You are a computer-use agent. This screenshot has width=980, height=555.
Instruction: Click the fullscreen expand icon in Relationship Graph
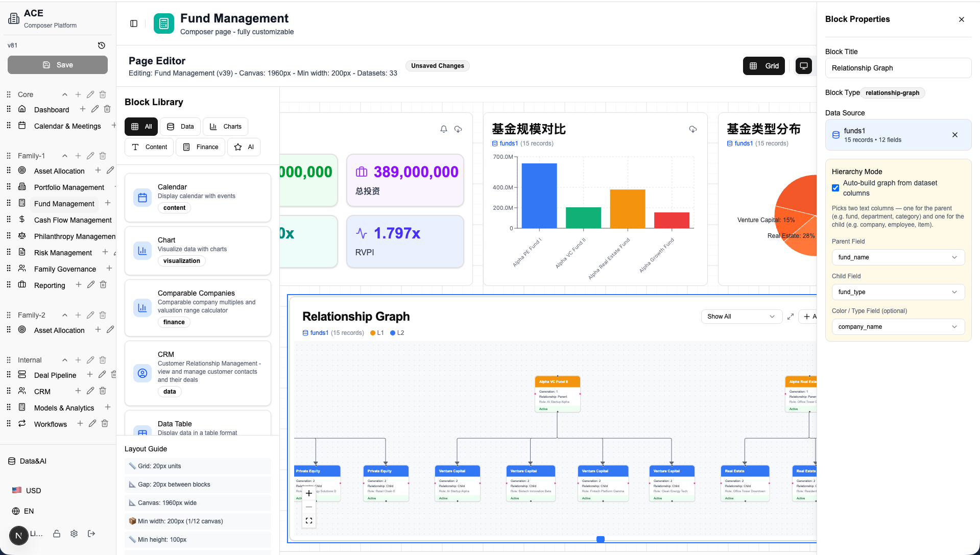click(790, 317)
